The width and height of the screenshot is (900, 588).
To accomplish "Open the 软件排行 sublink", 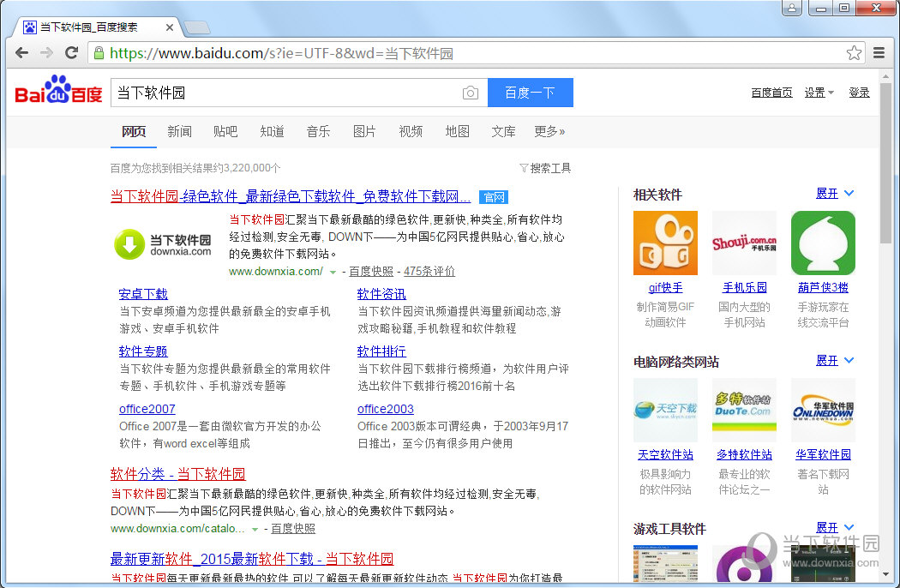I will 381,351.
